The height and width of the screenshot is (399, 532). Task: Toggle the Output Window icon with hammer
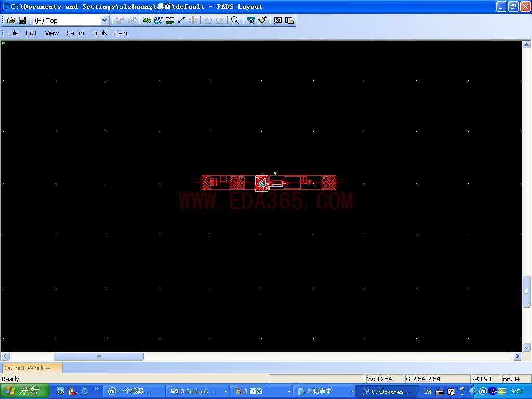coord(277,20)
